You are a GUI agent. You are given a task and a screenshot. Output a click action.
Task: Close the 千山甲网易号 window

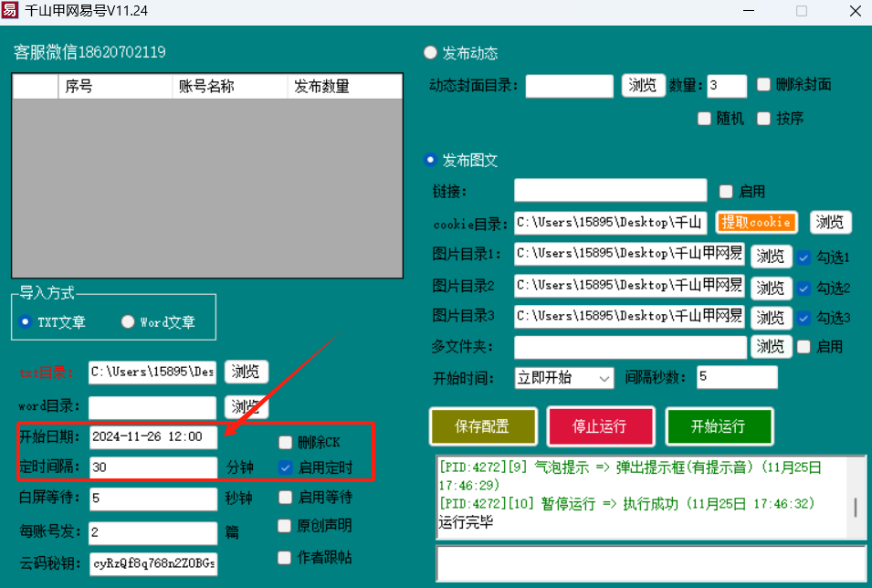[x=856, y=11]
